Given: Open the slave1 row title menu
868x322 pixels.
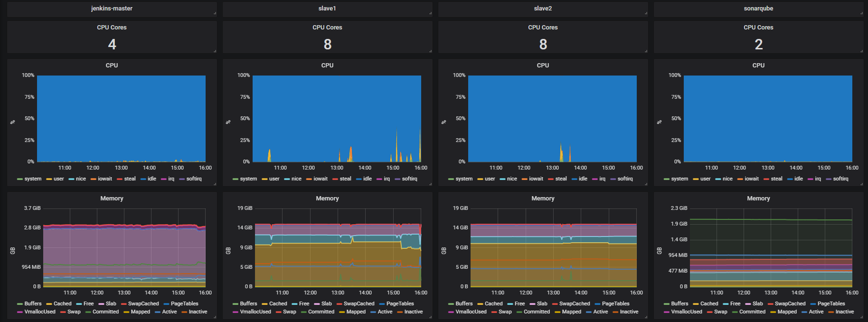Looking at the screenshot, I should (327, 9).
